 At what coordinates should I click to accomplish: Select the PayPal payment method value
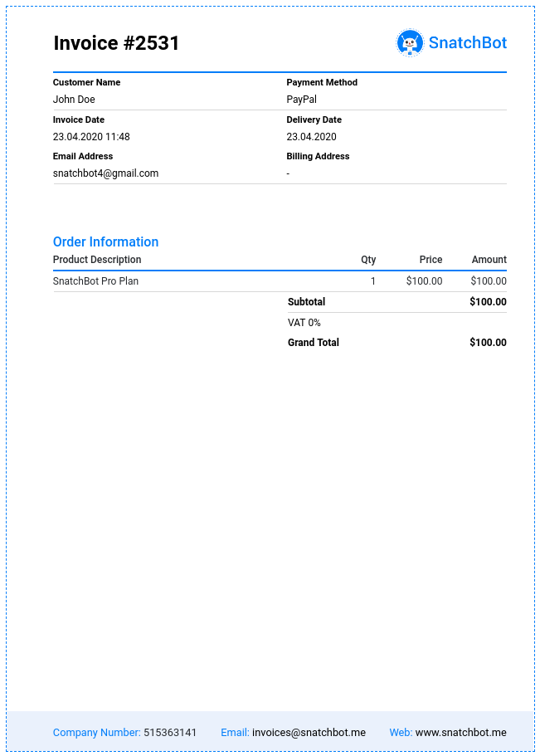click(x=302, y=100)
